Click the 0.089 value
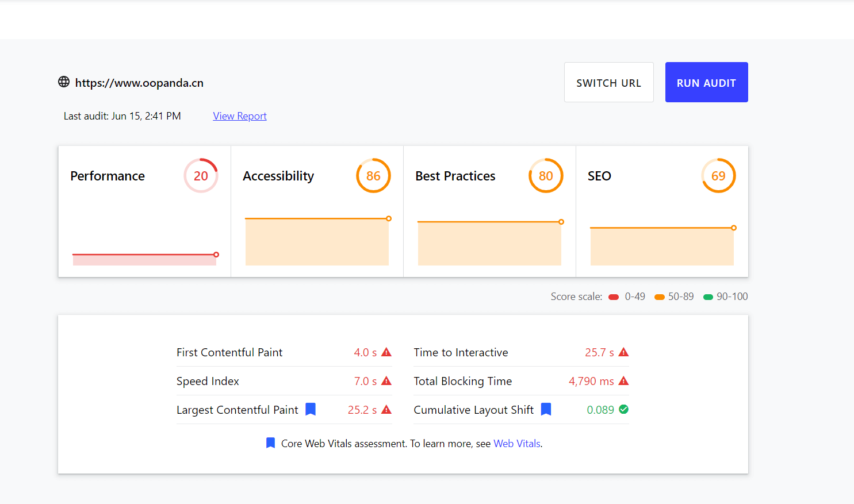This screenshot has width=854, height=504. pos(600,410)
